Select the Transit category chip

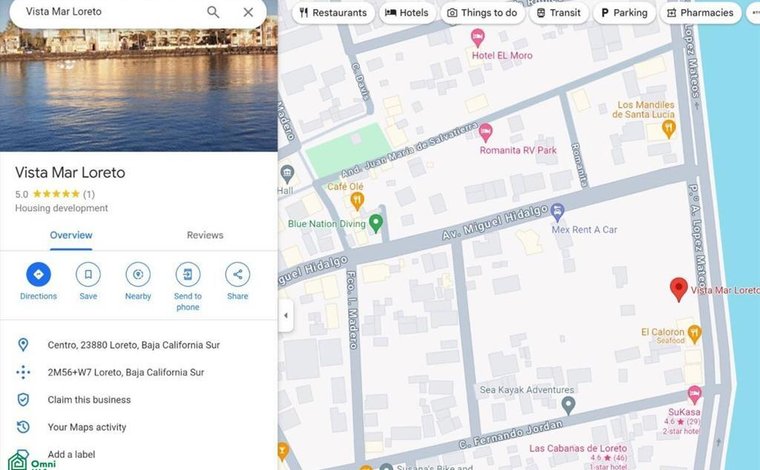(559, 13)
